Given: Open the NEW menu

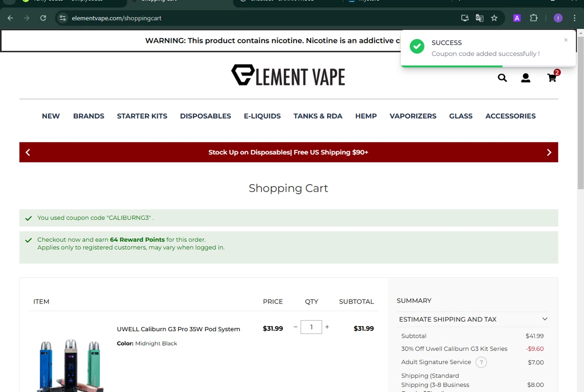Looking at the screenshot, I should [51, 116].
